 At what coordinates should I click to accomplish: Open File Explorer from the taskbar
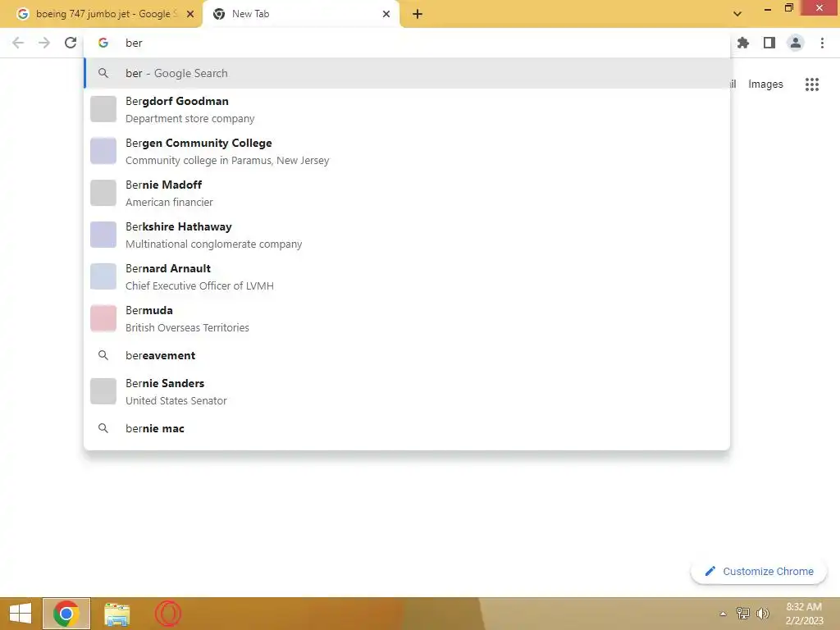[x=116, y=614]
